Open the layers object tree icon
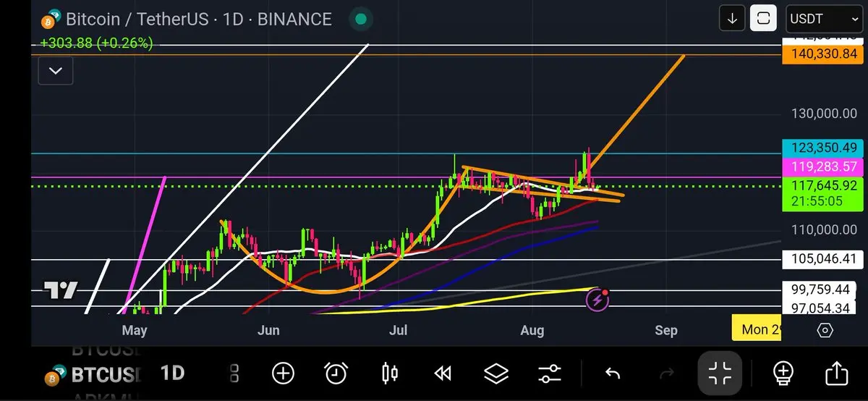 point(496,373)
